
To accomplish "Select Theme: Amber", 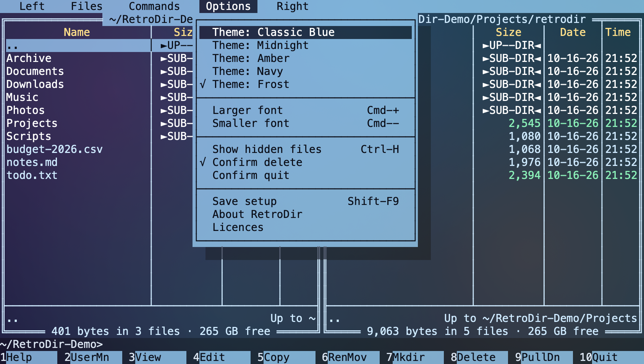I will click(306, 58).
